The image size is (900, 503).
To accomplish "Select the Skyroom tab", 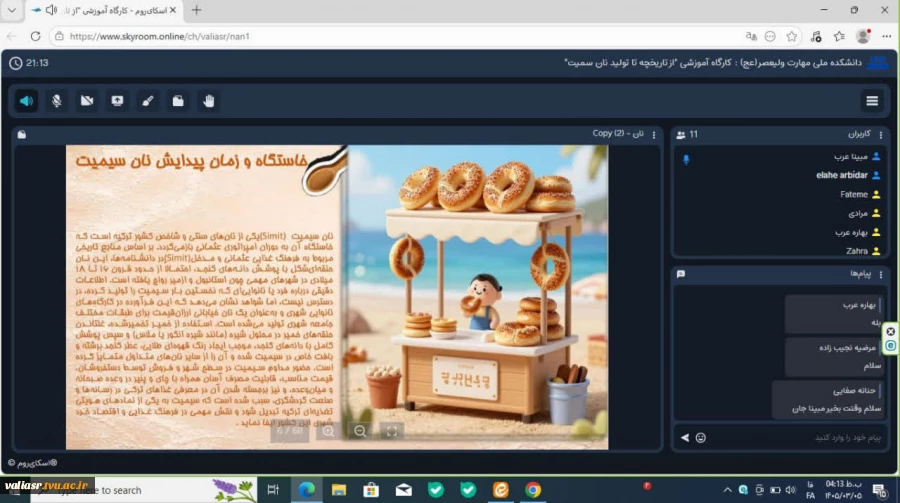I will (103, 10).
